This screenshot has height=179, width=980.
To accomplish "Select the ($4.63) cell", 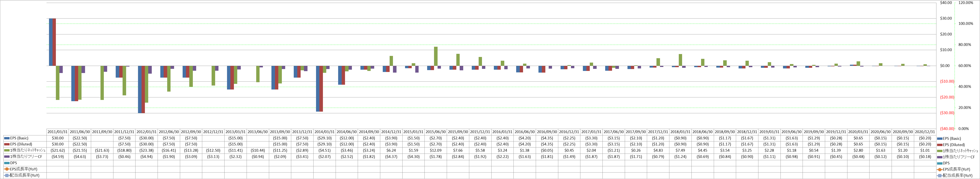I will point(80,156).
